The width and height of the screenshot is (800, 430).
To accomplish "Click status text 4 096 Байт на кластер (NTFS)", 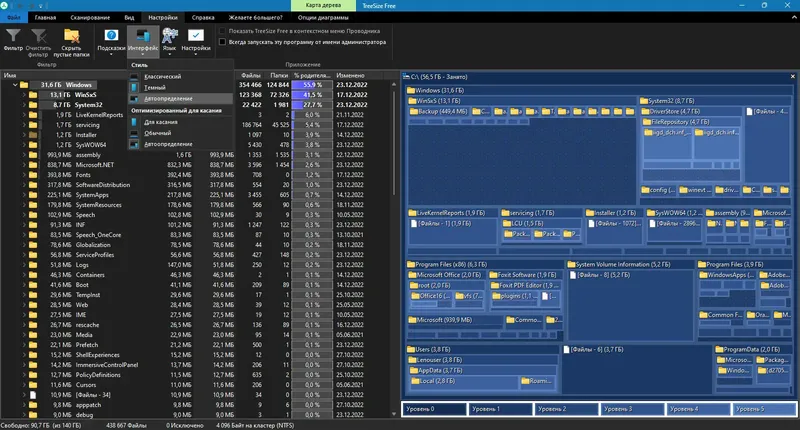I will coord(255,425).
